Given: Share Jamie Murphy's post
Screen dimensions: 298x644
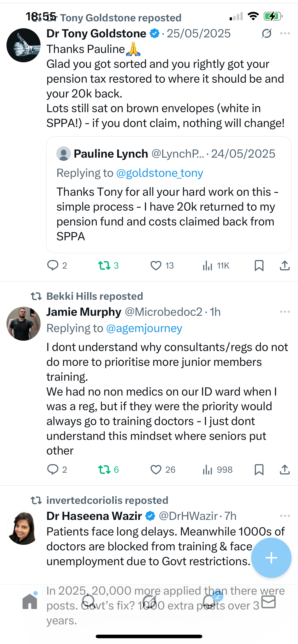Looking at the screenshot, I should pos(285,470).
